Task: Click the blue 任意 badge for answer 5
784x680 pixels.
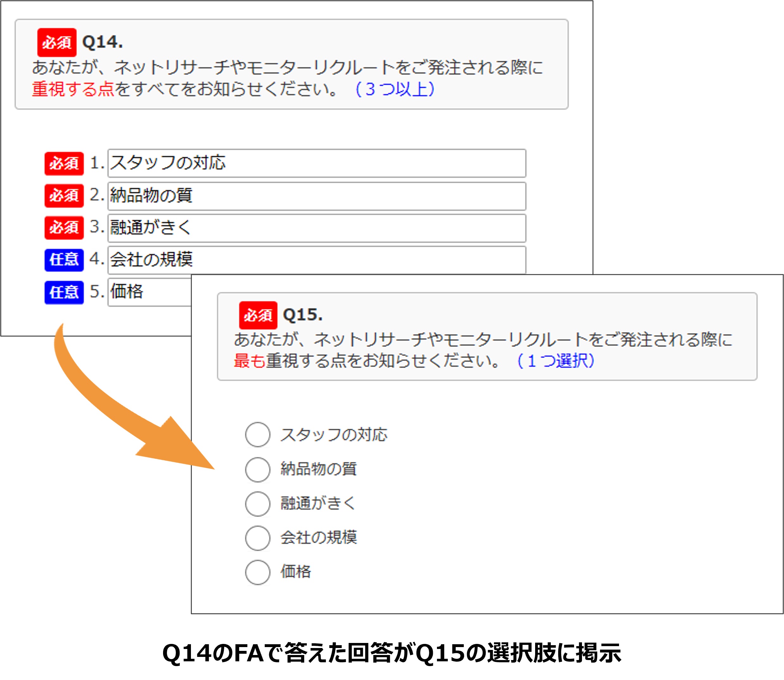Action: click(64, 293)
